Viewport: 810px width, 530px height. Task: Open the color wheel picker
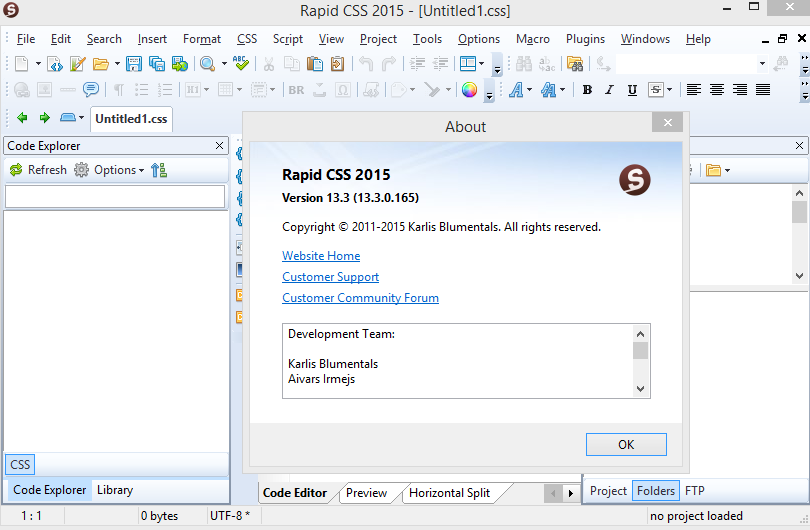(x=469, y=90)
